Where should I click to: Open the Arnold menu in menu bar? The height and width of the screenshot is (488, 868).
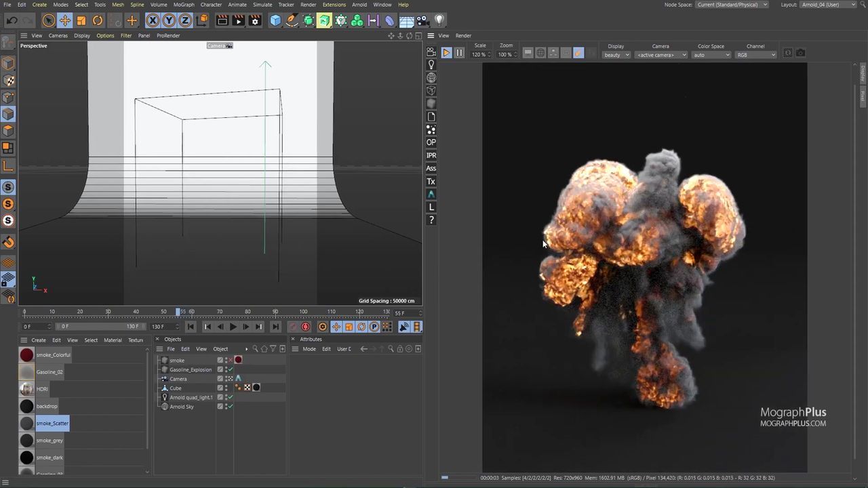click(359, 5)
